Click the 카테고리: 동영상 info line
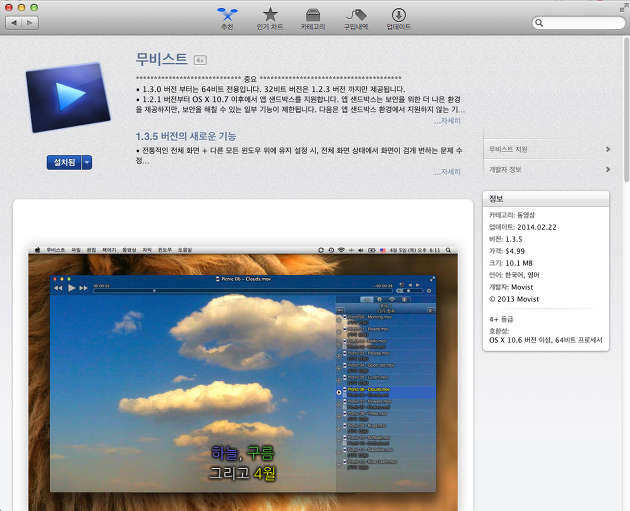 [512, 215]
